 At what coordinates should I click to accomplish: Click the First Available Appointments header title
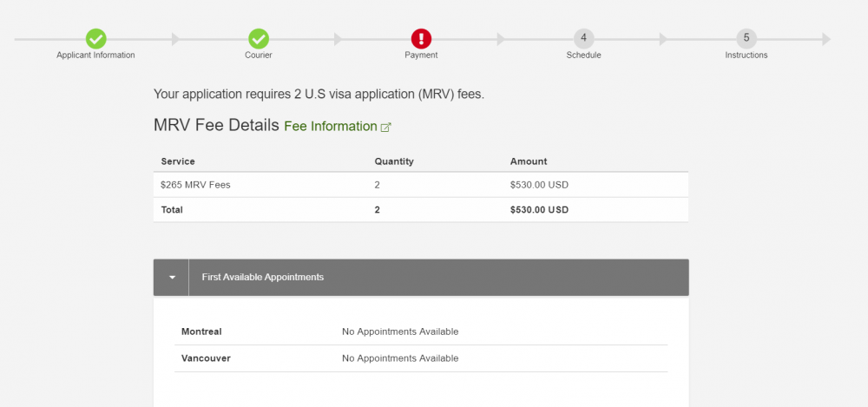262,277
